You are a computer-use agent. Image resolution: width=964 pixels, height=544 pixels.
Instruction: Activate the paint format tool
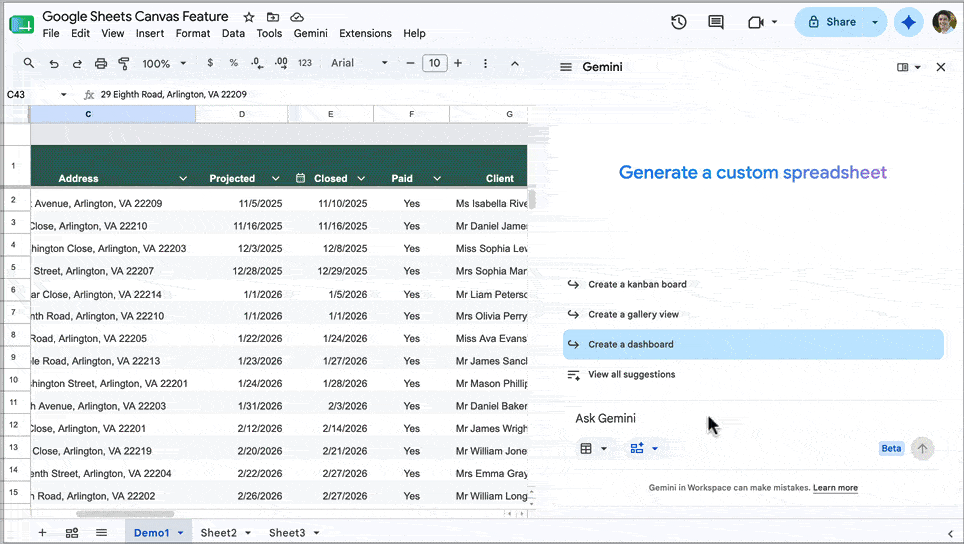(124, 63)
